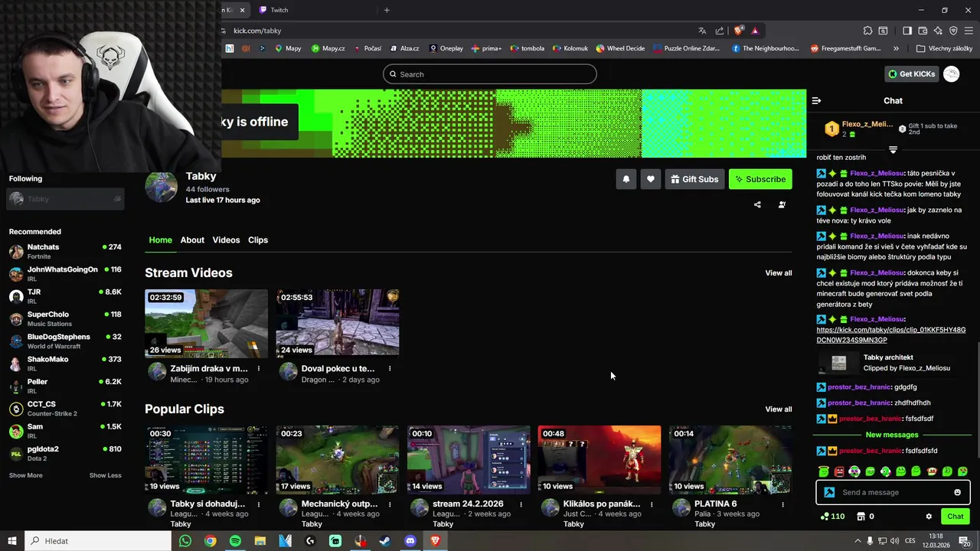980x551 pixels.
Task: Click the chat identity badge icon
Action: click(x=829, y=492)
